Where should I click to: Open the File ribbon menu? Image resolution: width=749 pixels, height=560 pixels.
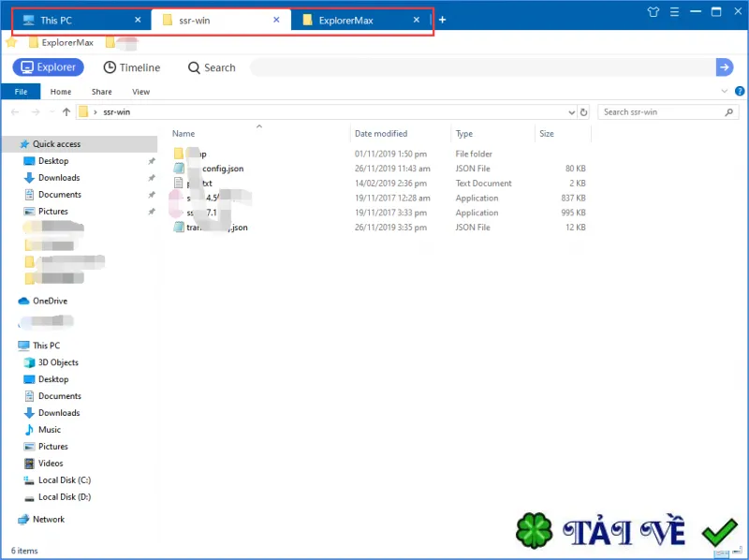tap(21, 92)
